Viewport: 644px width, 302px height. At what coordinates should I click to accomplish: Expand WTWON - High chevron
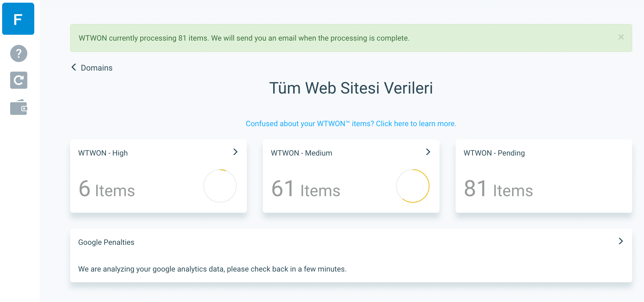[235, 152]
